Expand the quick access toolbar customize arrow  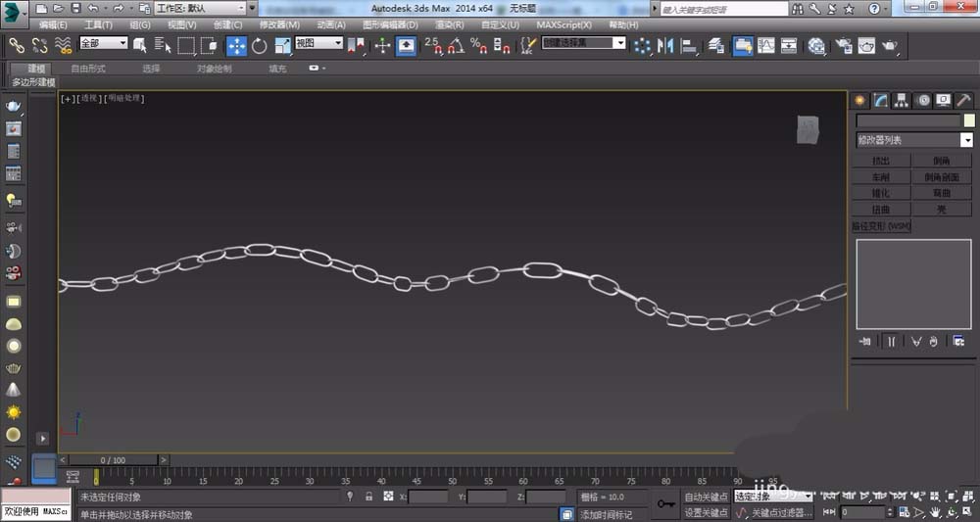coord(253,9)
